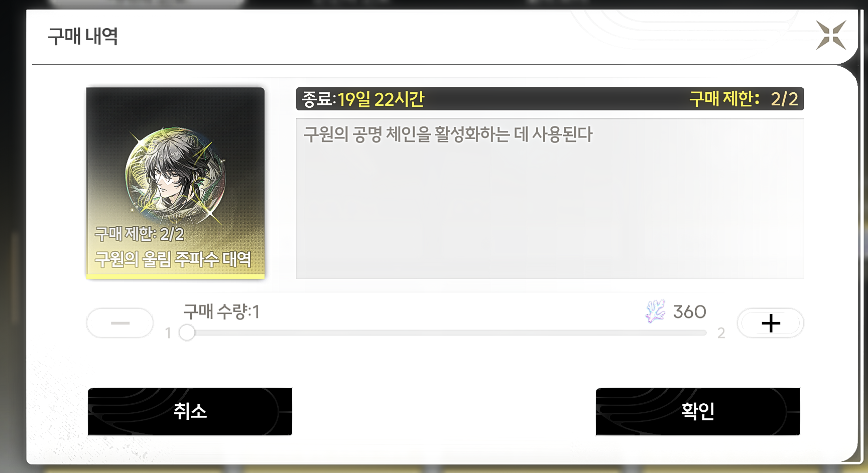868x473 pixels.
Task: Click the slider maximum value 2
Action: [x=721, y=333]
